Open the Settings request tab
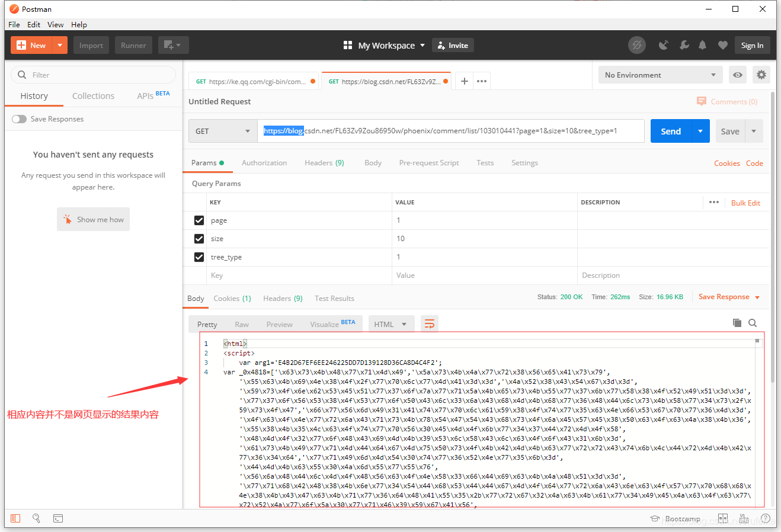This screenshot has height=532, width=781. [524, 162]
